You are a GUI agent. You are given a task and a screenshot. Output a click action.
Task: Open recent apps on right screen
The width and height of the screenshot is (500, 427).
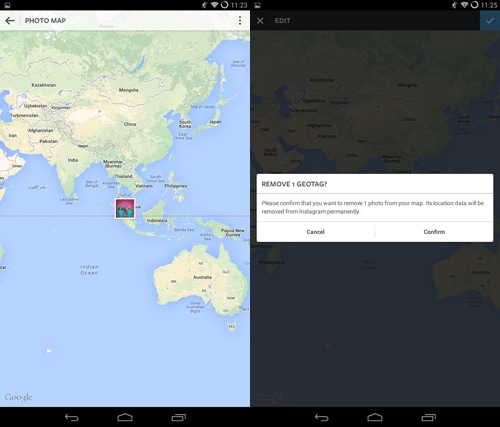pos(429,417)
